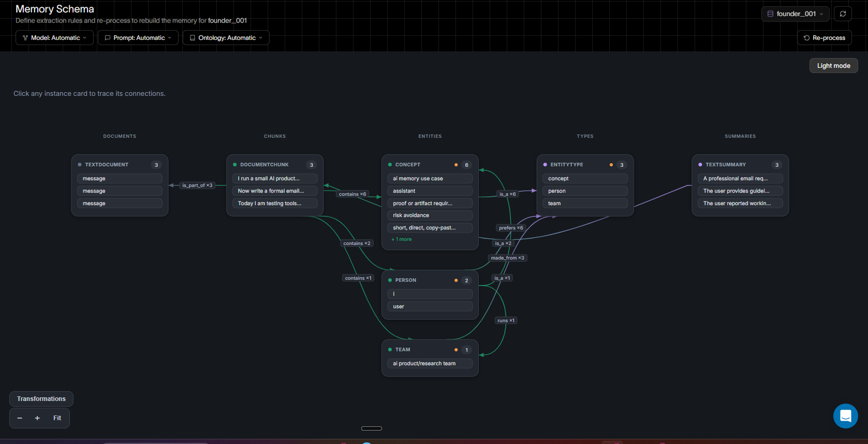Click the TEXTSUMMARY card header
Viewport: 868px width, 444px height.
[740, 165]
